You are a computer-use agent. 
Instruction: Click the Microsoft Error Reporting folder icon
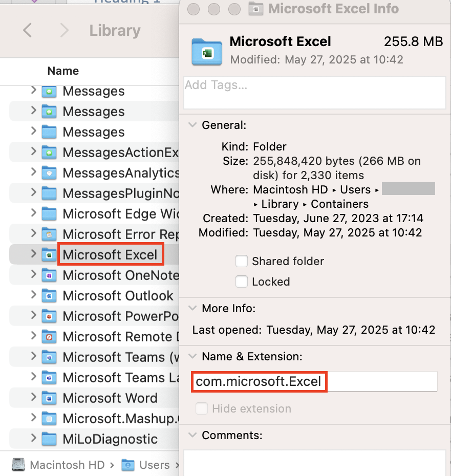tap(49, 234)
